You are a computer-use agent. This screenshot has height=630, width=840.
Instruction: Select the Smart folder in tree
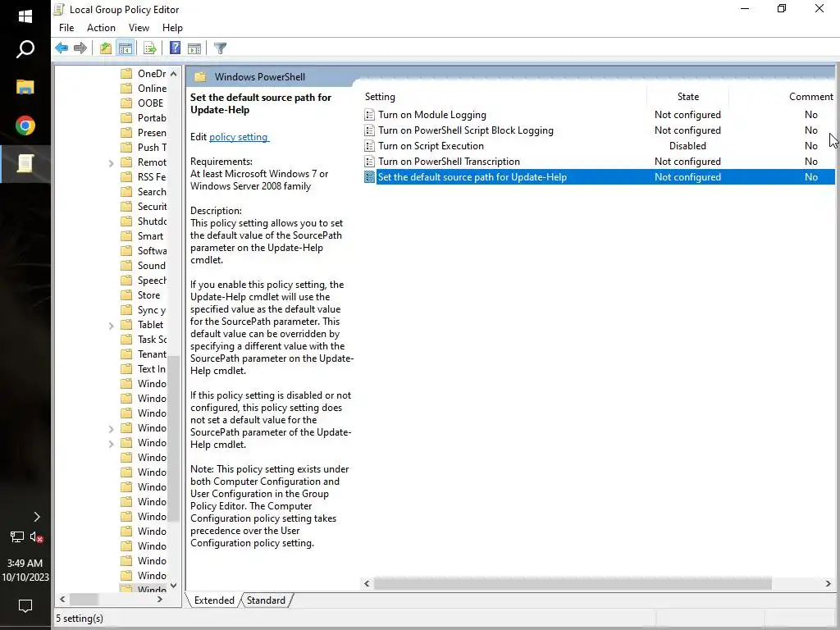click(x=150, y=236)
